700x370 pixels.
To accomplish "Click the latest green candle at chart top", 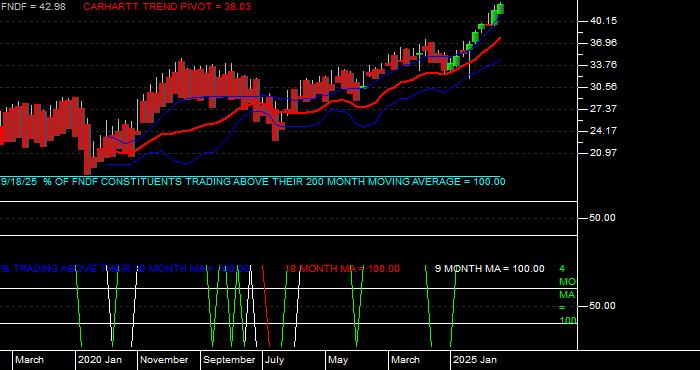I will point(500,9).
